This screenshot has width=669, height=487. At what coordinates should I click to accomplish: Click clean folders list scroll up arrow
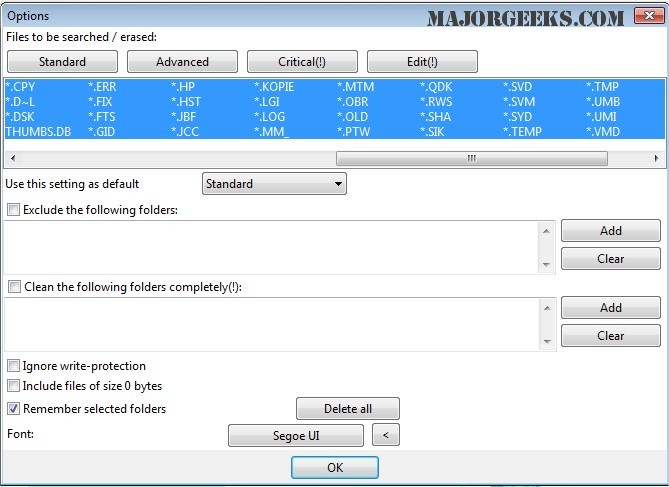click(547, 308)
